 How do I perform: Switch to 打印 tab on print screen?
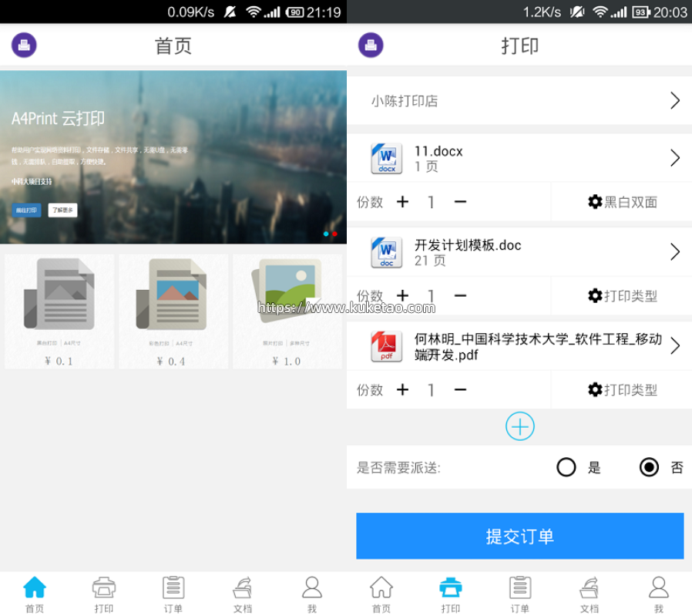click(x=451, y=595)
